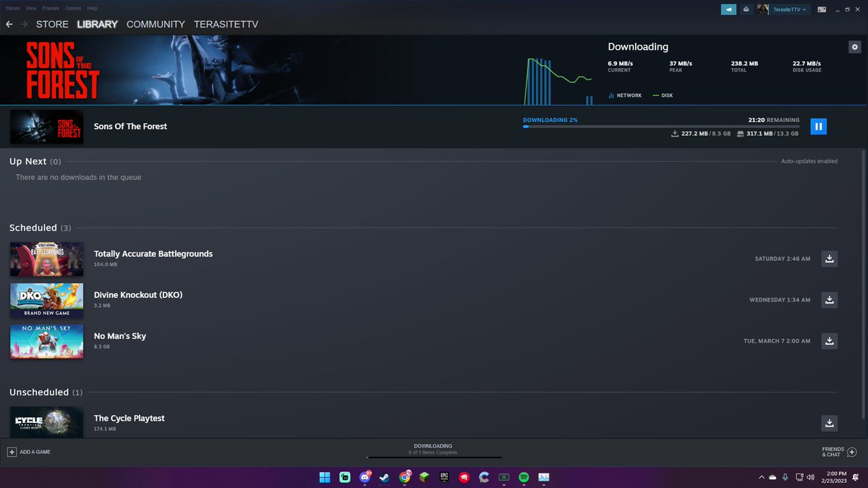Open Epic Games Launcher from taskbar

pyautogui.click(x=444, y=477)
